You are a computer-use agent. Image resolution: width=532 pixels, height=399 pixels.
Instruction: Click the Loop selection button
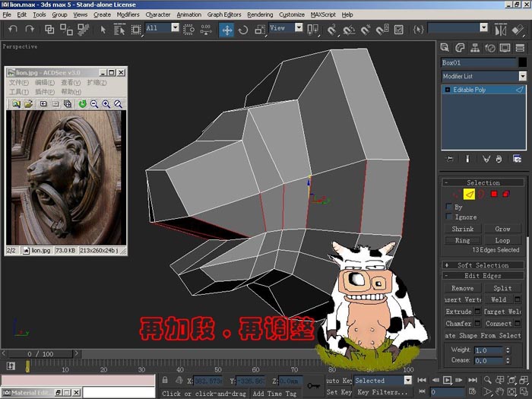(502, 240)
